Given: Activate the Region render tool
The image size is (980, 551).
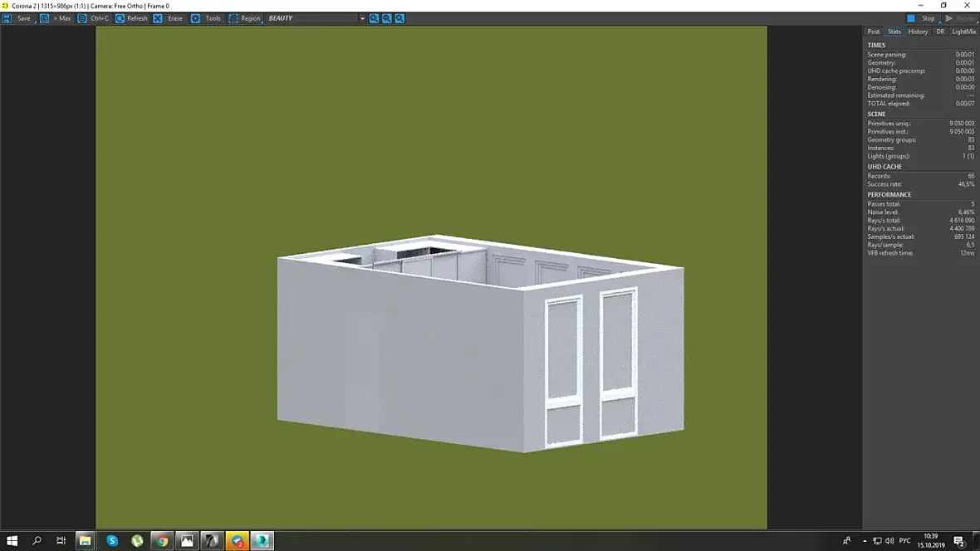Looking at the screenshot, I should [244, 19].
